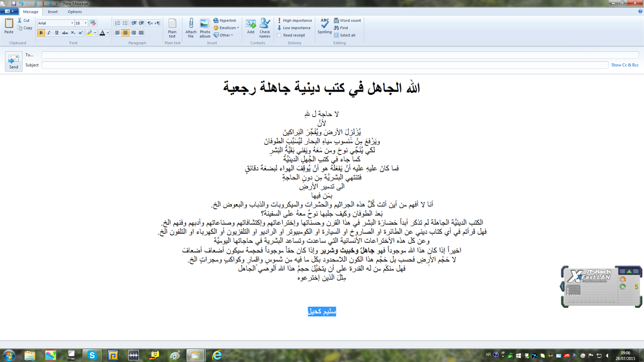
Task: Click the XFast LAN desktop gadget
Action: 601,287
